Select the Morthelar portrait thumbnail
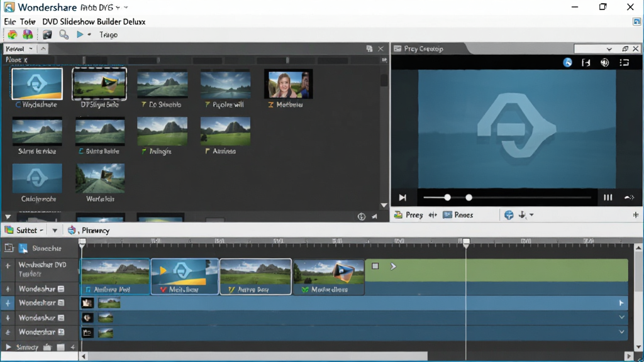Viewport: 644px width, 362px height. tap(288, 84)
